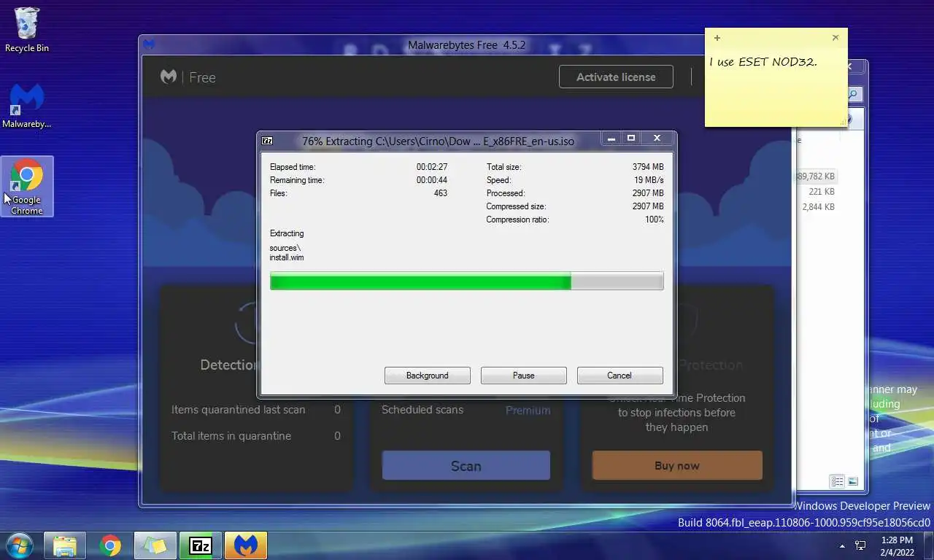
Task: Close the 7-Zip extraction dialog
Action: pos(657,138)
